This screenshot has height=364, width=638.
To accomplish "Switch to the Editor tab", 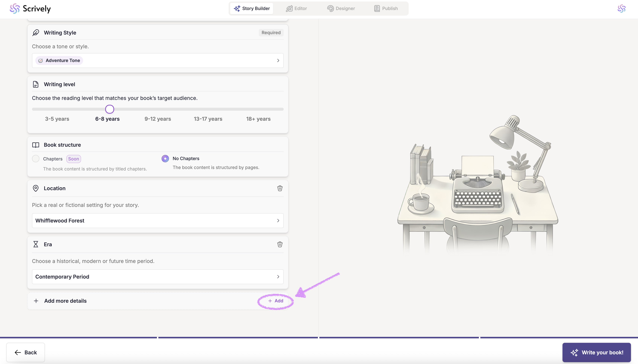I will tap(297, 9).
